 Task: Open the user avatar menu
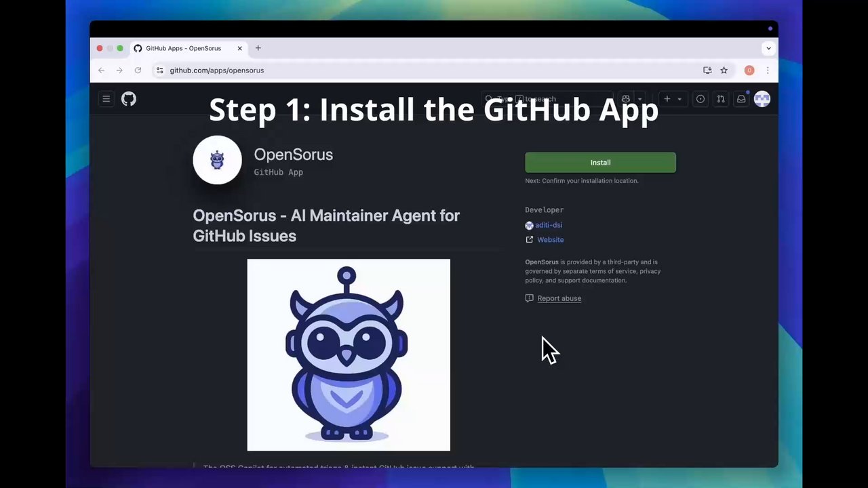click(762, 99)
